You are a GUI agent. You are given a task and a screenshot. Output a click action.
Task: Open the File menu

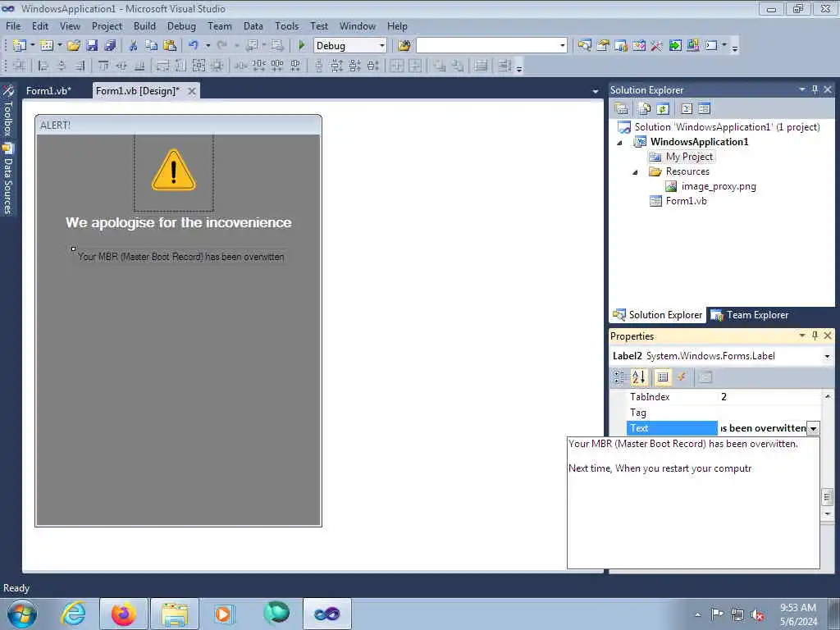pyautogui.click(x=13, y=25)
